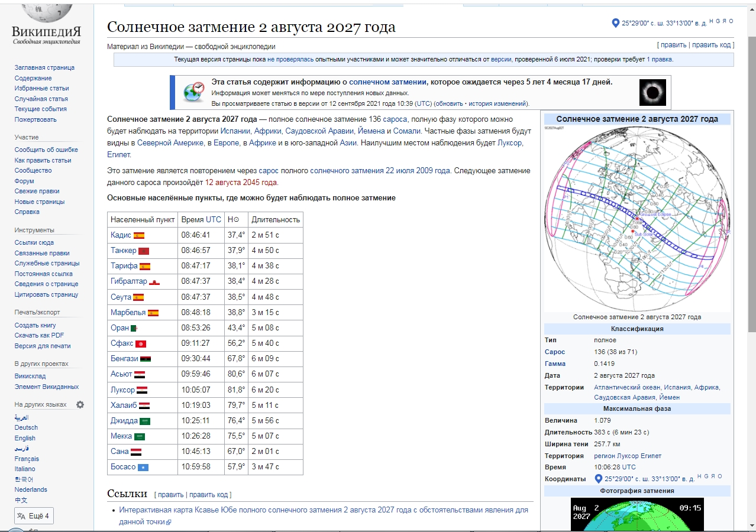Open Джидда city link in table
The height and width of the screenshot is (532, 756).
pyautogui.click(x=124, y=421)
